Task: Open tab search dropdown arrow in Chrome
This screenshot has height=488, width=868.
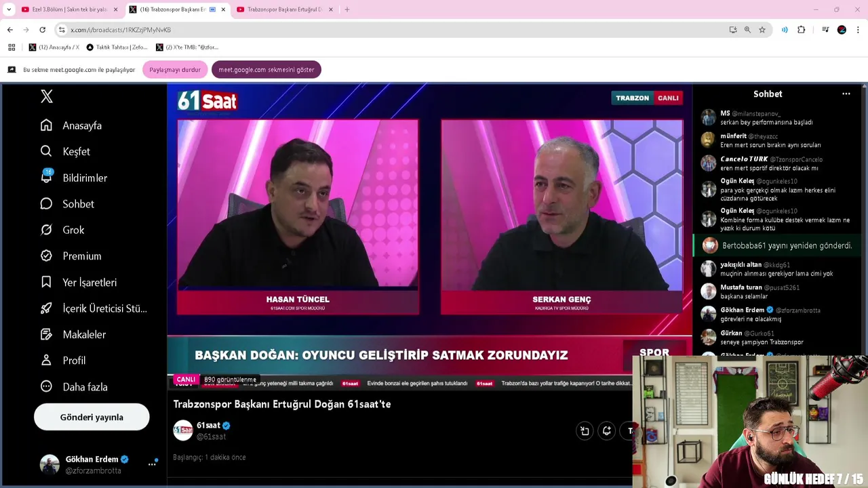Action: (x=9, y=9)
